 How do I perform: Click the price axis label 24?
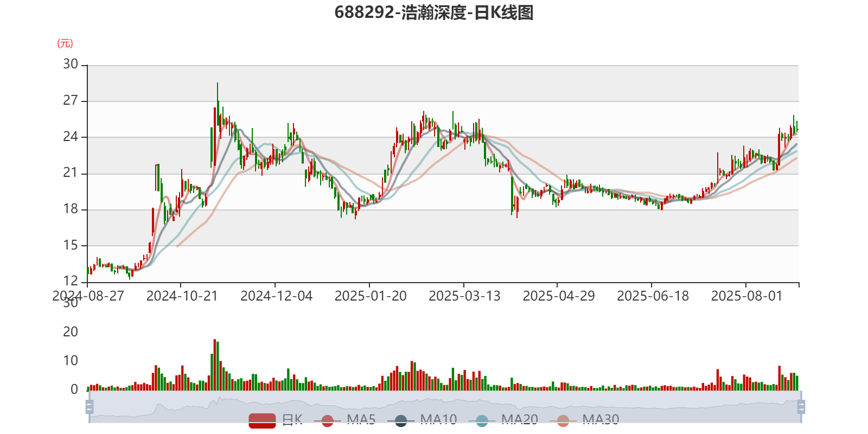click(71, 137)
